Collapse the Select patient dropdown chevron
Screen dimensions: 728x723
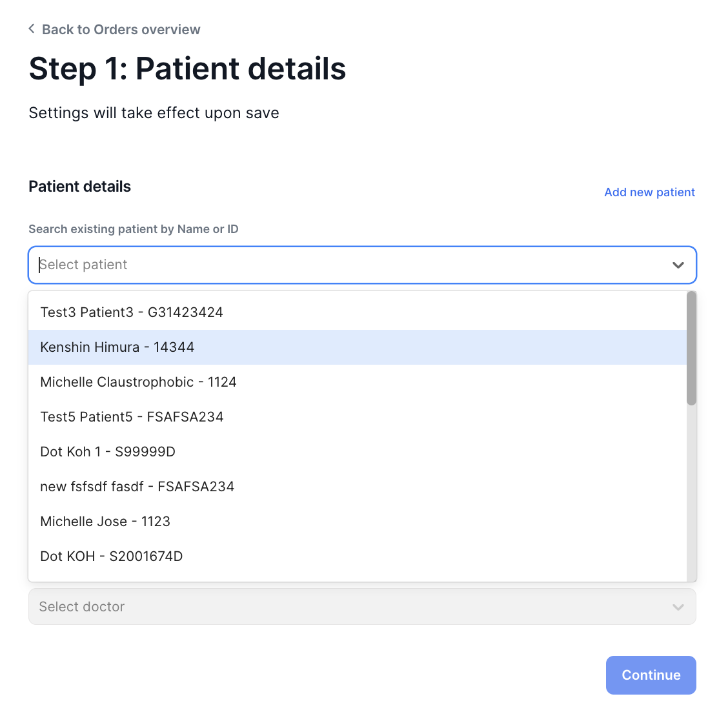(678, 265)
